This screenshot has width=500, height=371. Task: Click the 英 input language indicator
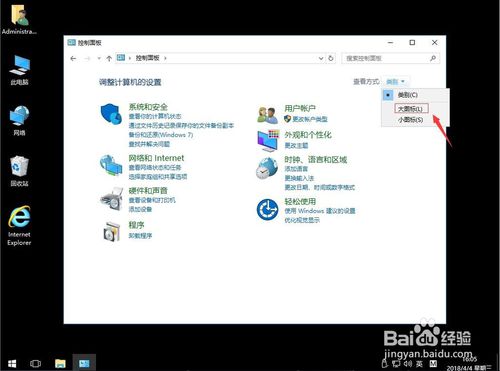[419, 364]
